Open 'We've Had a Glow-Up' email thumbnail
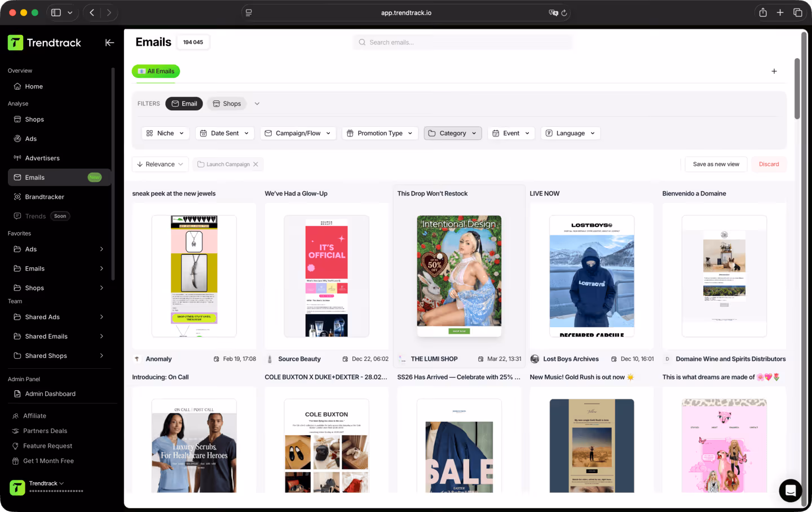The height and width of the screenshot is (512, 812). coord(326,276)
